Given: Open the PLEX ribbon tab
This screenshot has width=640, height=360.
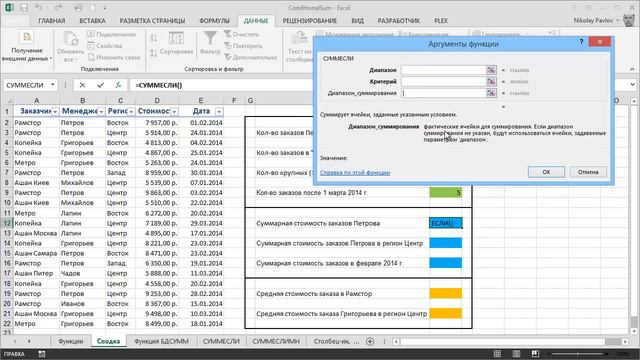Looking at the screenshot, I should click(441, 20).
